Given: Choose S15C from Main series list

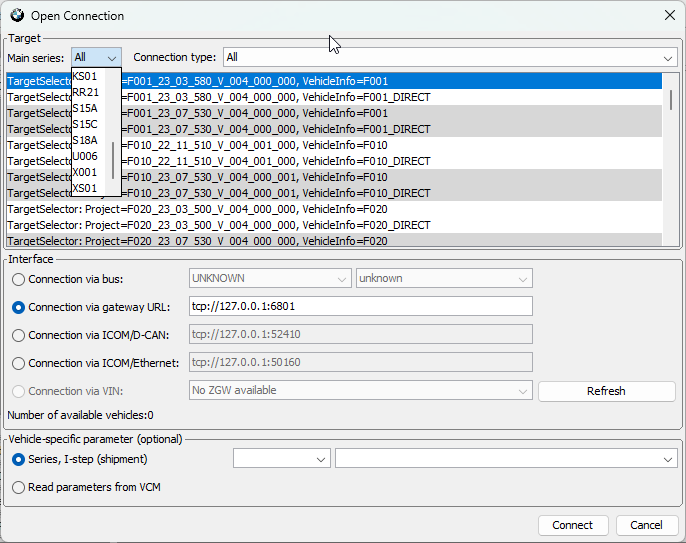Looking at the screenshot, I should click(x=89, y=124).
